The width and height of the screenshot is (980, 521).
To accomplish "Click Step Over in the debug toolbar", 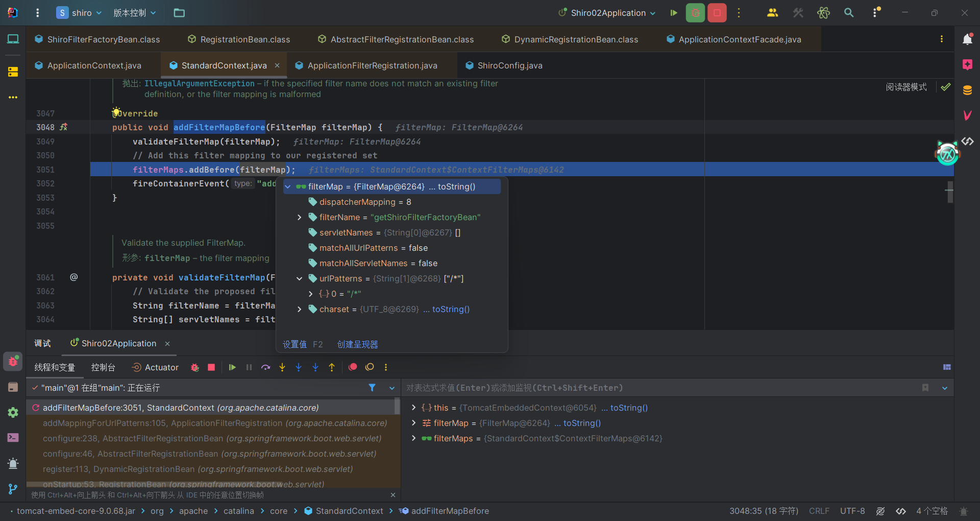I will click(x=265, y=367).
